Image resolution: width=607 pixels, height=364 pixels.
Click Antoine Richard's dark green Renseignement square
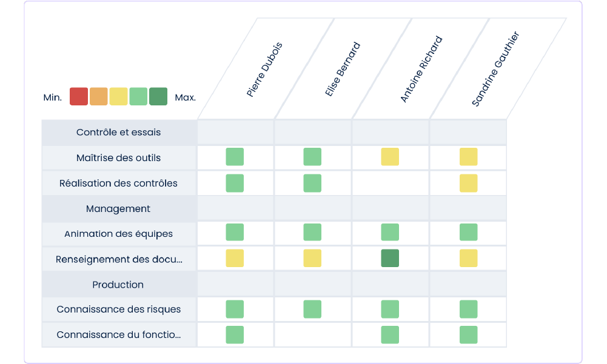tap(390, 259)
